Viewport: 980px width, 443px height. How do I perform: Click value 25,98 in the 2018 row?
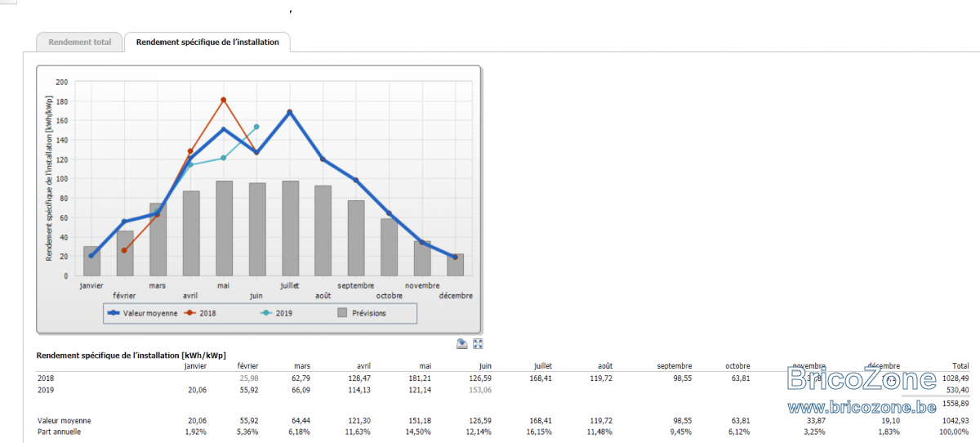pos(248,378)
